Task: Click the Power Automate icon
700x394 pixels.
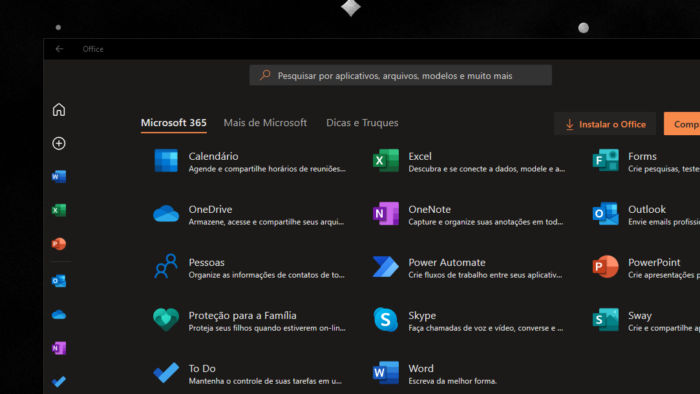Action: (386, 266)
